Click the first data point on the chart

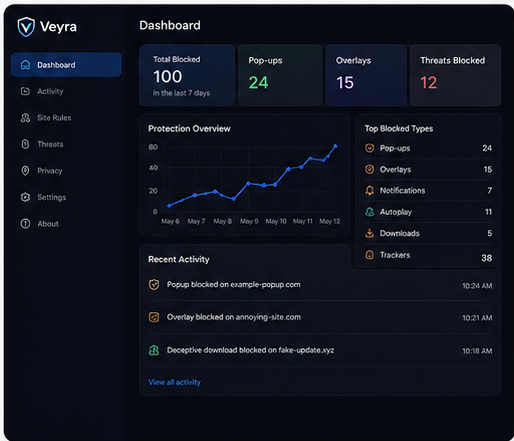[169, 206]
